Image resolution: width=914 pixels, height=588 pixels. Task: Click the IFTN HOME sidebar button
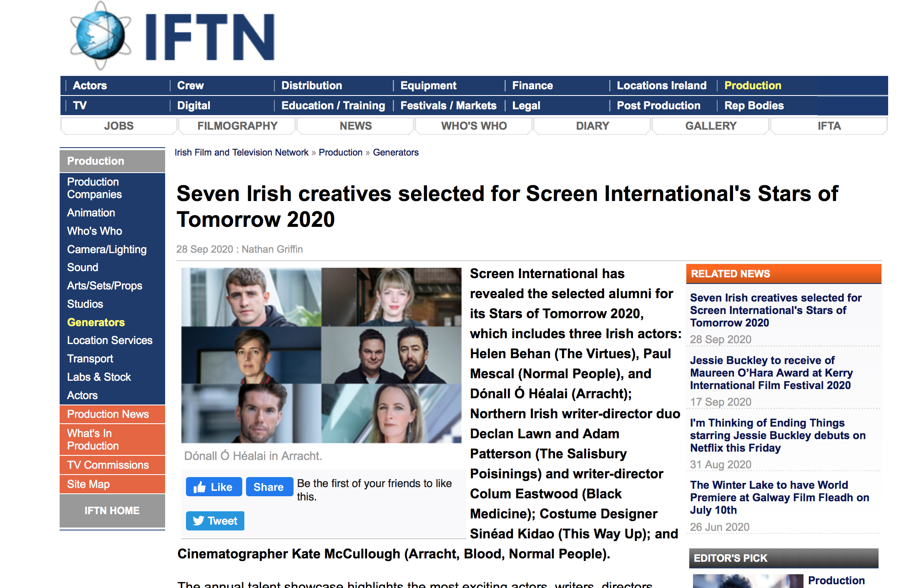point(112,510)
